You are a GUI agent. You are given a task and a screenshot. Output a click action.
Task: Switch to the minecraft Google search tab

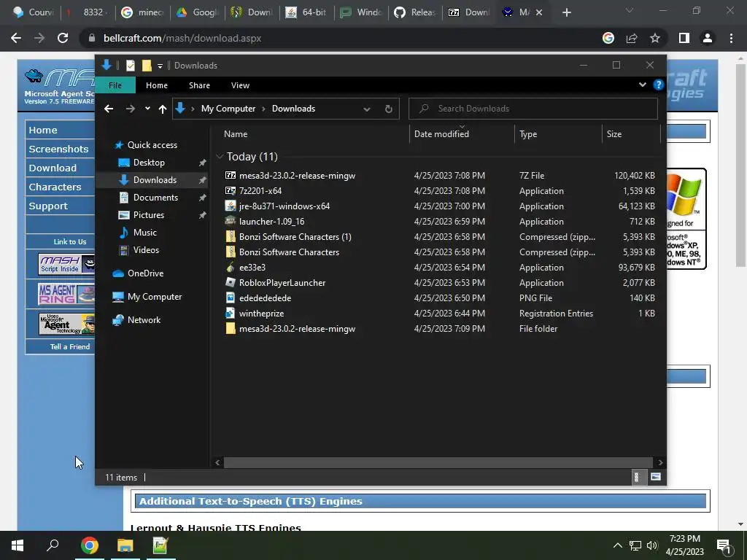(x=142, y=12)
